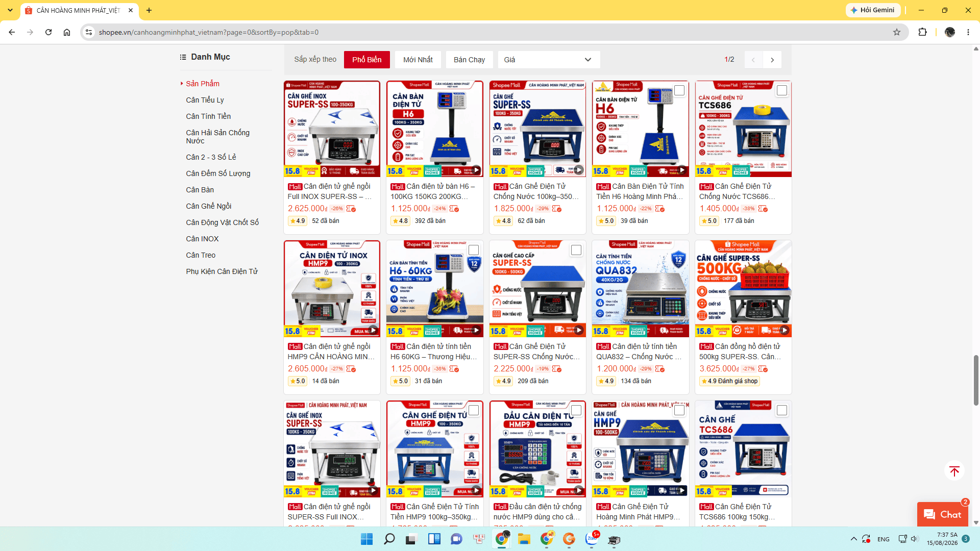Tick the checkbox on SUPER-SS Chống Nước 100kg-500kg card
Viewport: 980px width, 551px height.
pyautogui.click(x=576, y=250)
